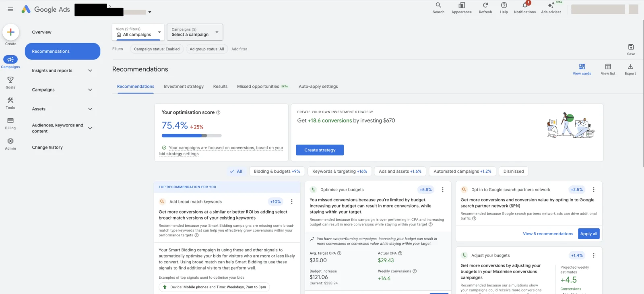Open Auto-apply settings tab

[x=318, y=87]
